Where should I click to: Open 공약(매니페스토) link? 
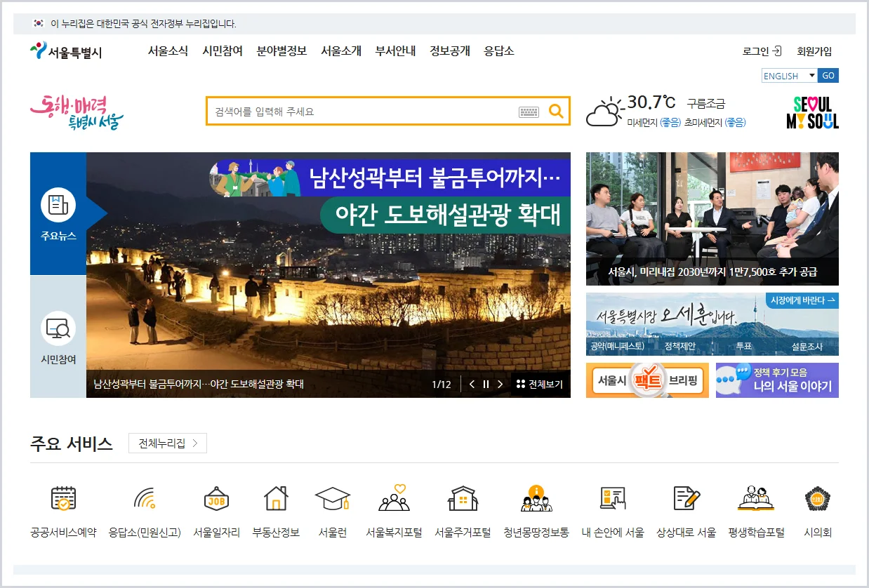pyautogui.click(x=617, y=347)
